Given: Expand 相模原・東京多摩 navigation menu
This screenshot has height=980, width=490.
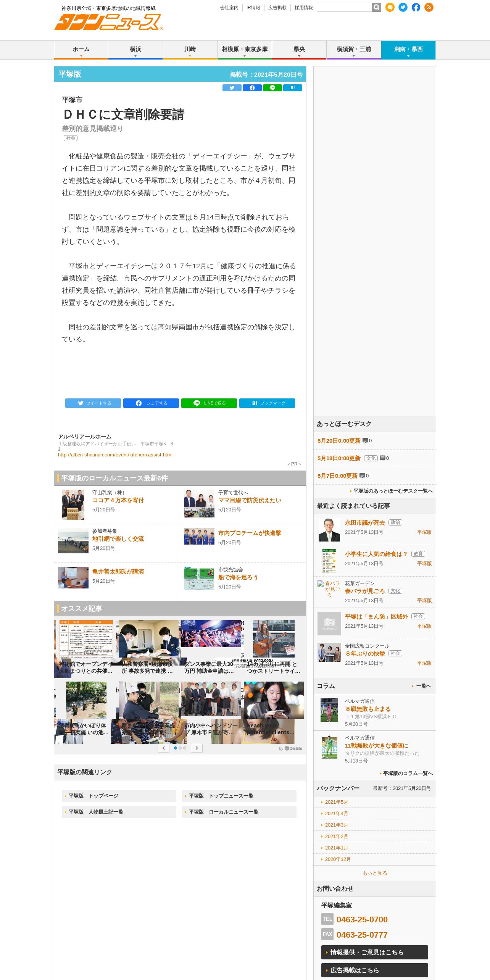Looking at the screenshot, I should [245, 50].
